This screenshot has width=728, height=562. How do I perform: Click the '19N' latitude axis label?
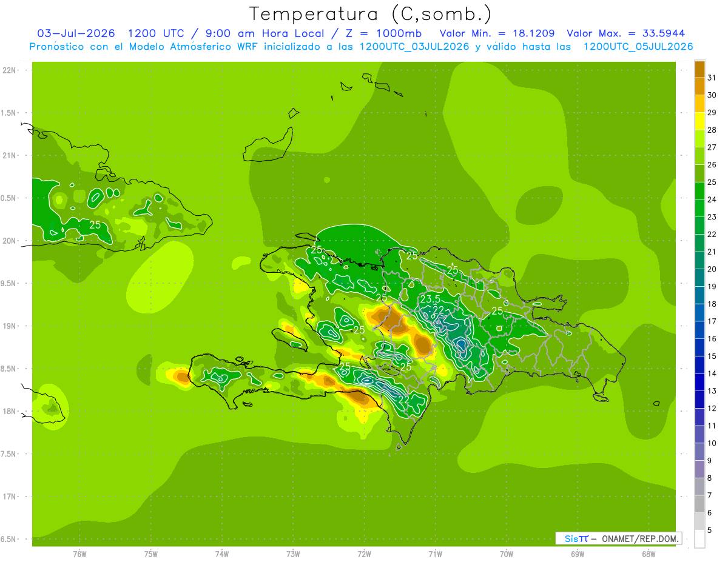coord(8,326)
